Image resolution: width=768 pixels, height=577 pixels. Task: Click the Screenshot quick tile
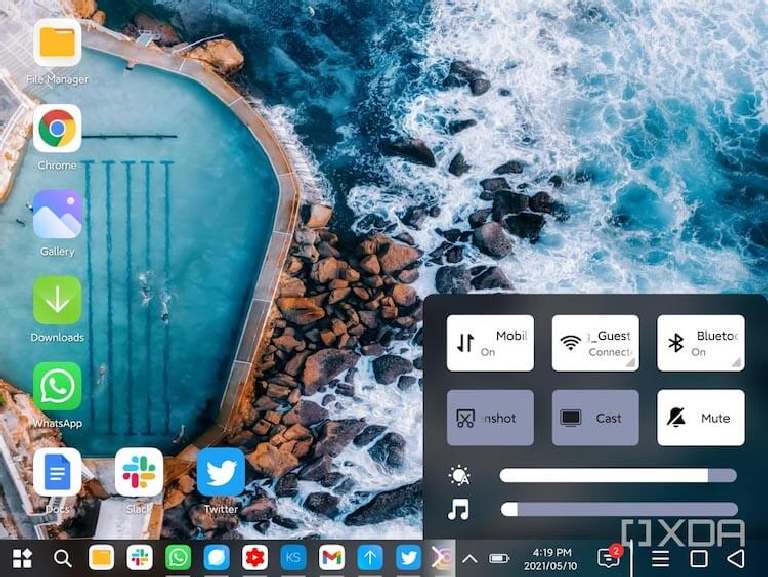(x=490, y=418)
